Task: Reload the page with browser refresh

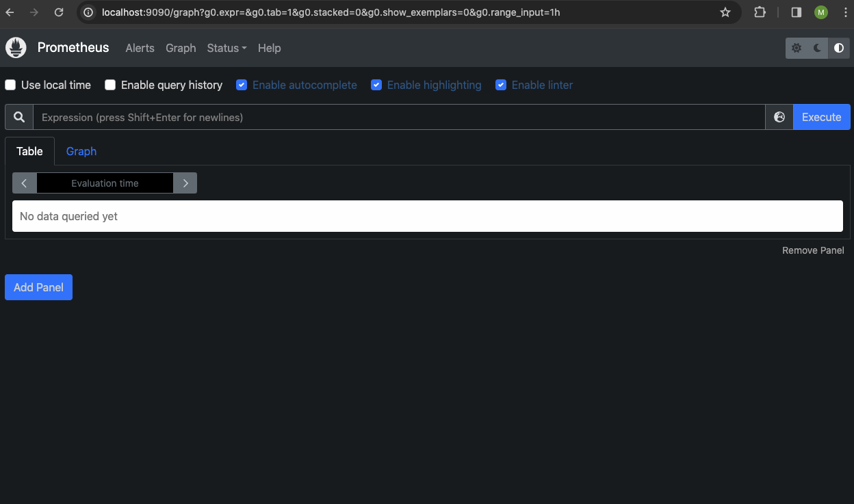Action: click(x=59, y=12)
